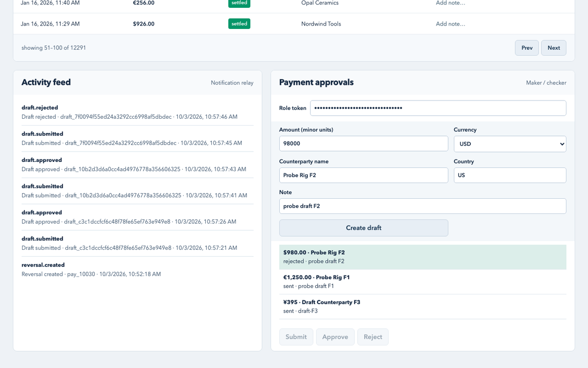Click the Create draft button
This screenshot has height=368, width=588.
tap(364, 228)
